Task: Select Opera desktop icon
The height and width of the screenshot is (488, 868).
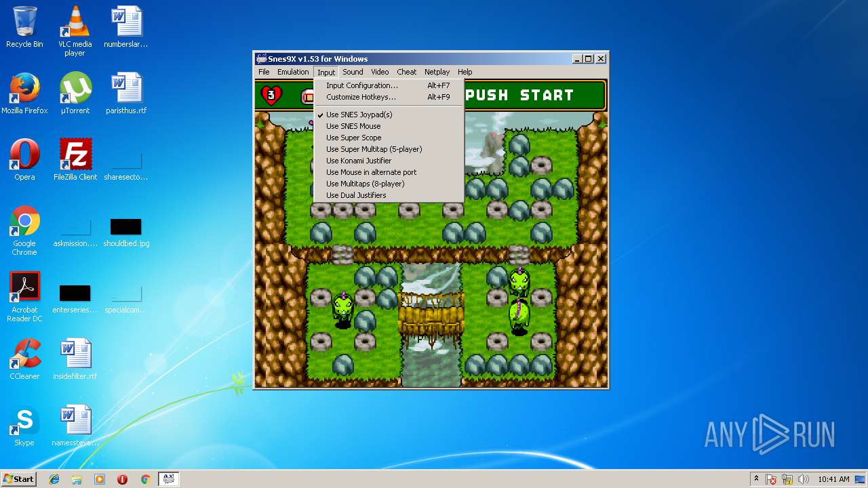Action: [24, 160]
